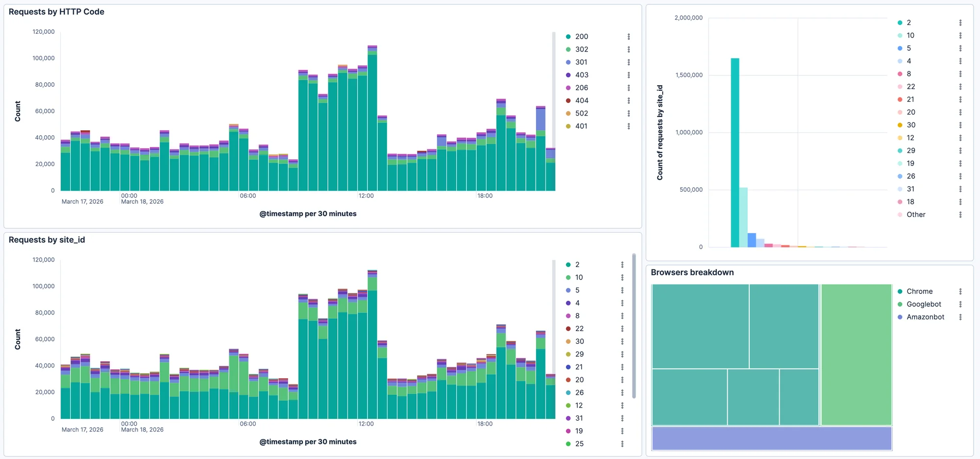Click the Chrome color dot in legend
The height and width of the screenshot is (459, 980).
coord(900,291)
